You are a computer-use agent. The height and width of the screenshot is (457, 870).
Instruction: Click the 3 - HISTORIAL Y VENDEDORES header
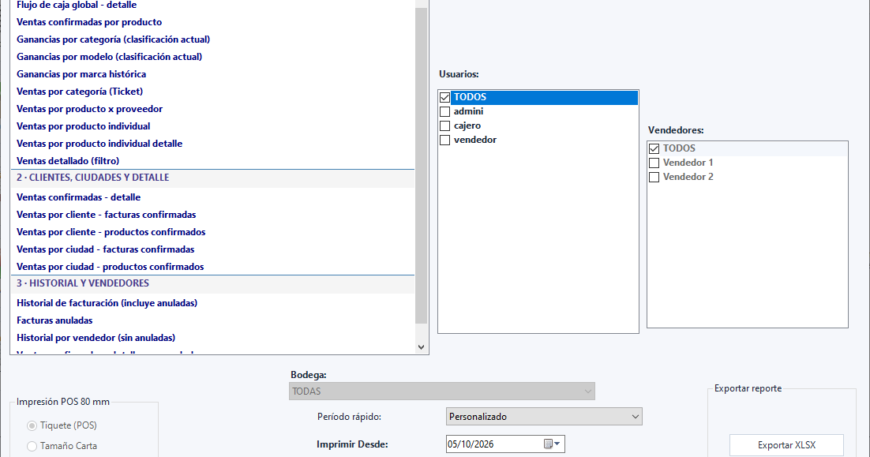(213, 284)
